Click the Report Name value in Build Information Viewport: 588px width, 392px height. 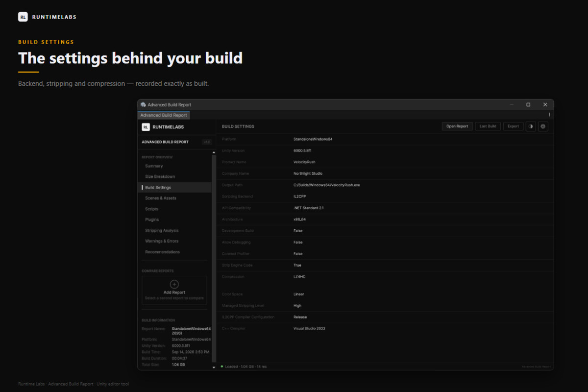click(191, 331)
